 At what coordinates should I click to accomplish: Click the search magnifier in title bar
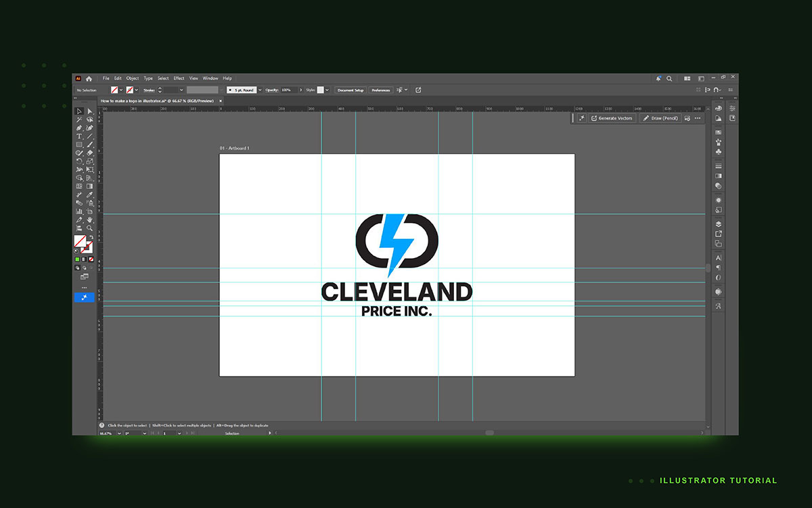point(669,79)
